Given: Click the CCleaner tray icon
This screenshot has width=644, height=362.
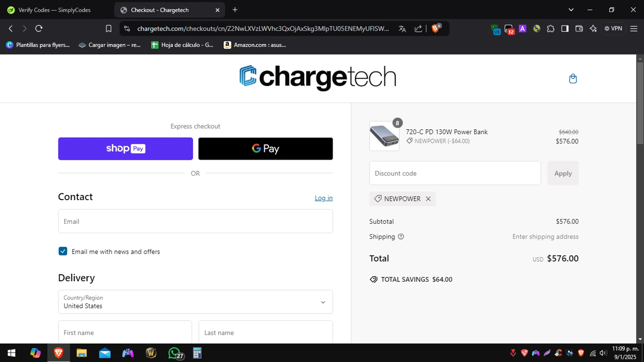Looking at the screenshot, I should 559,353.
